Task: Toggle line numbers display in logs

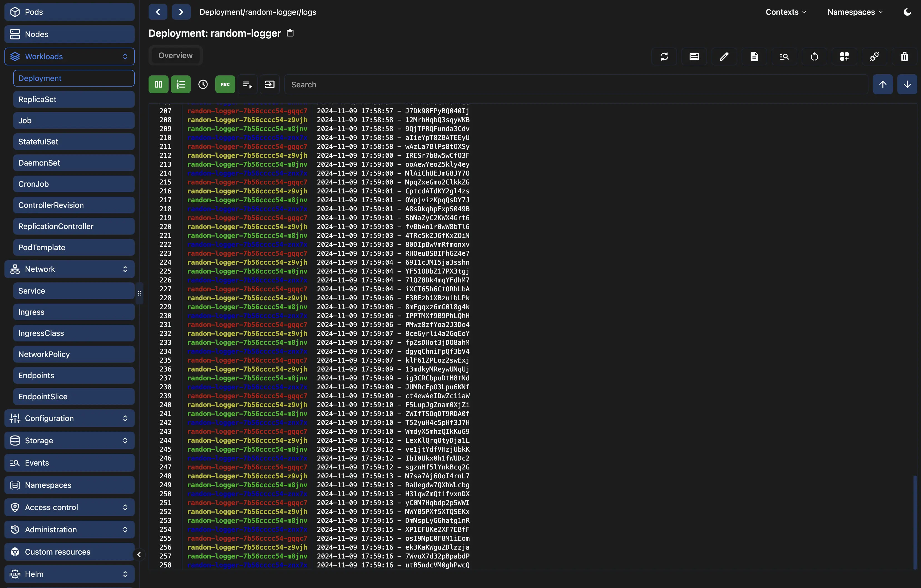Action: pyautogui.click(x=181, y=84)
